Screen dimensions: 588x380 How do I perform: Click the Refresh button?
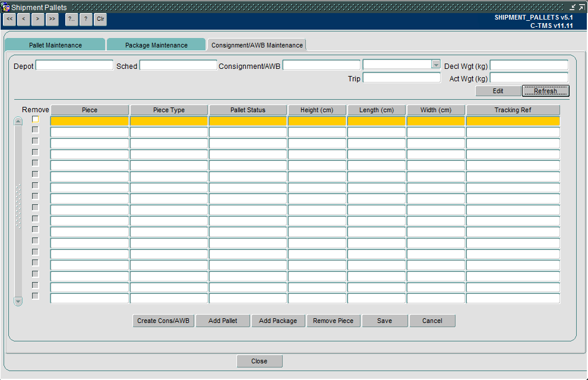pos(546,91)
